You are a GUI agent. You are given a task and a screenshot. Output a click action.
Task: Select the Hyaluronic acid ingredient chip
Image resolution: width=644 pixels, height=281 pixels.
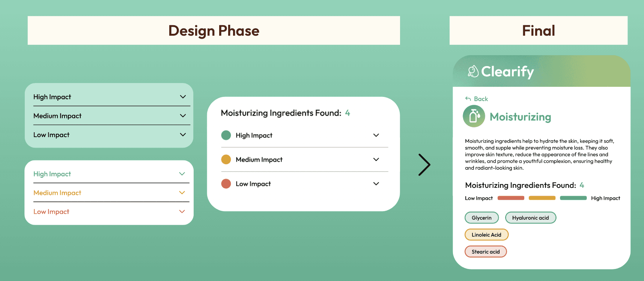coord(530,218)
